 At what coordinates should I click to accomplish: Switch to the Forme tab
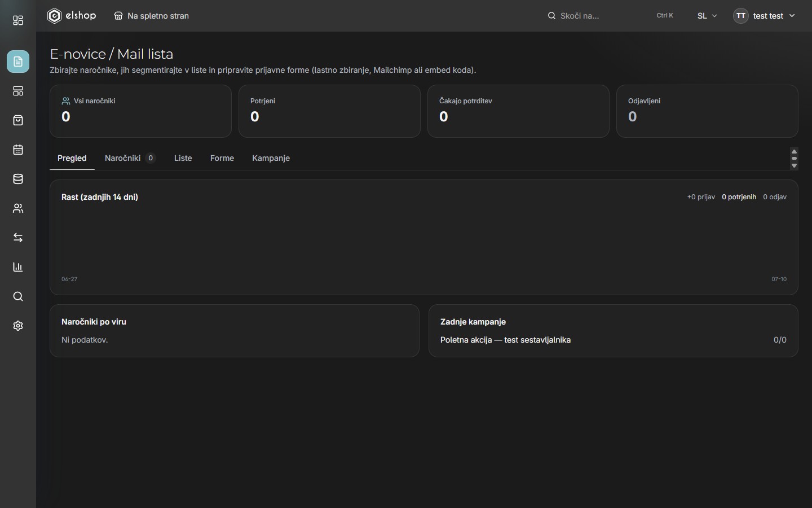pos(222,158)
